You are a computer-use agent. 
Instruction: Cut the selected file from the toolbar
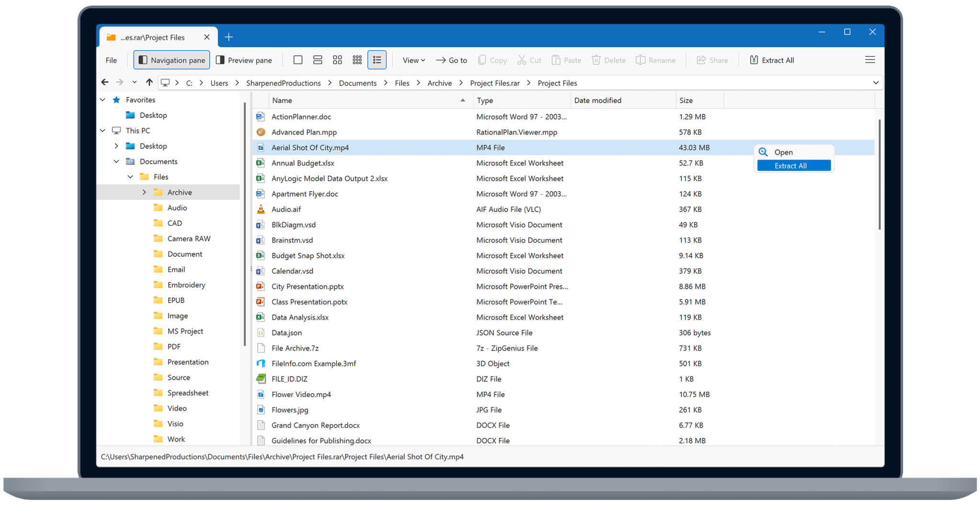pos(529,60)
